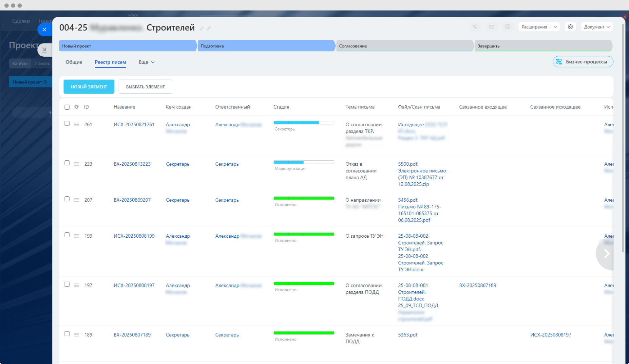
Task: Select the checkbox for row 207
Action: (67, 199)
